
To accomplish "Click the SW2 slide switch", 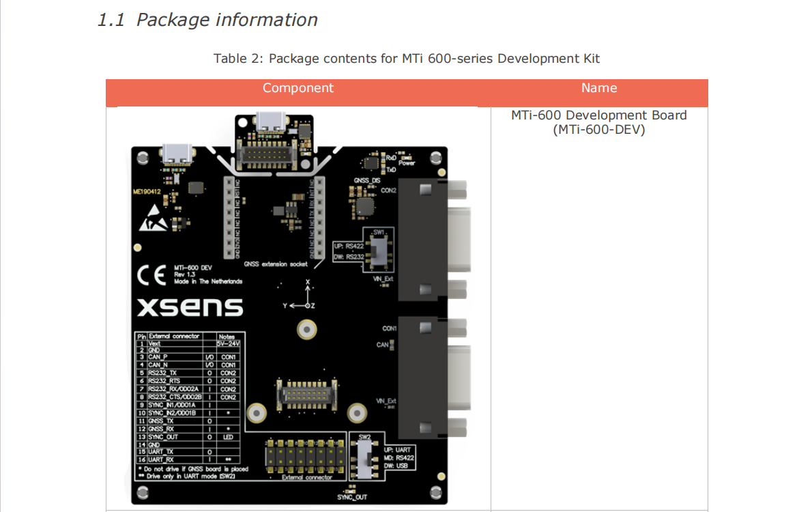I will [364, 459].
